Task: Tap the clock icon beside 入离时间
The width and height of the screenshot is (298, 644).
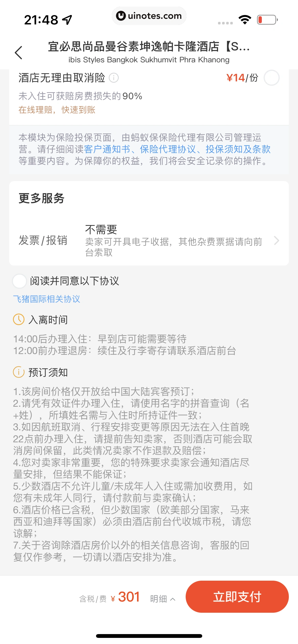Action: point(19,319)
